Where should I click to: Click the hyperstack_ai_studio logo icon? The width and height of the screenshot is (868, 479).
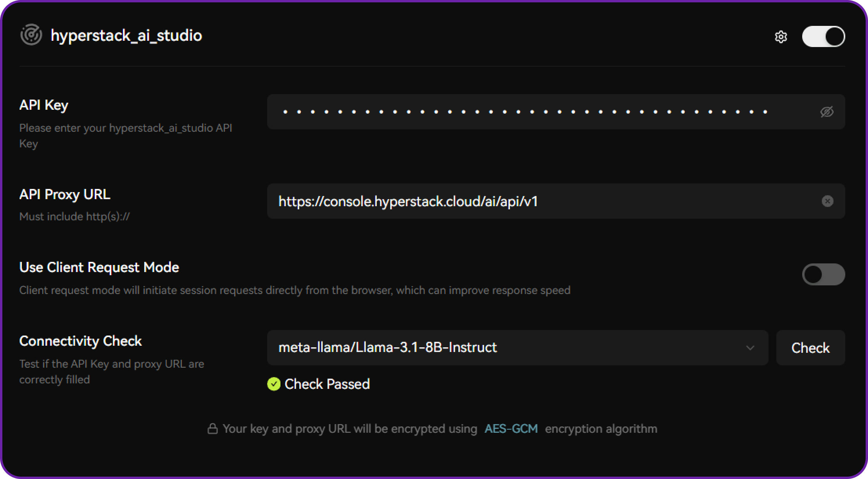(x=31, y=34)
